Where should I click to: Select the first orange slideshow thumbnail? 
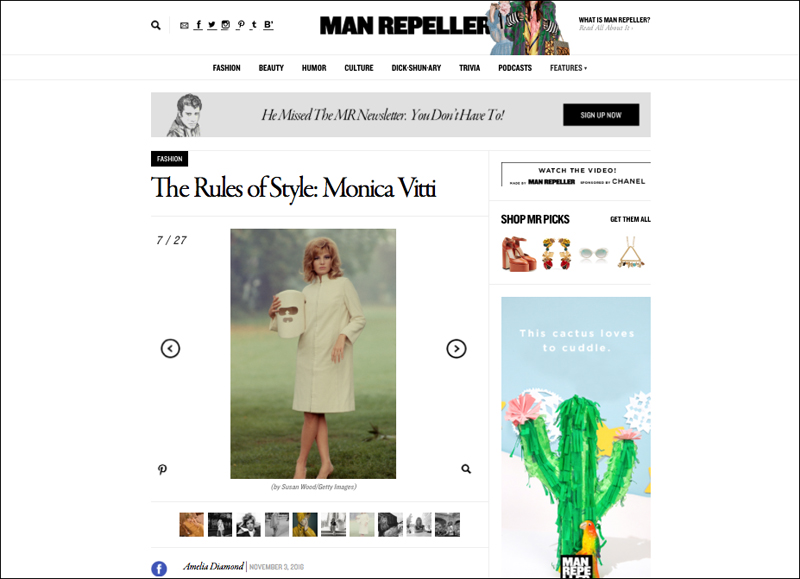tap(191, 524)
